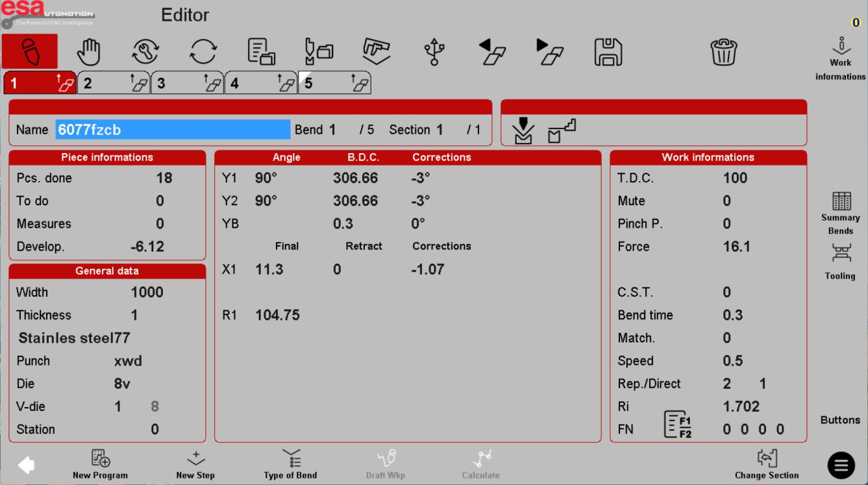Select the Width value 1000

[x=147, y=292]
